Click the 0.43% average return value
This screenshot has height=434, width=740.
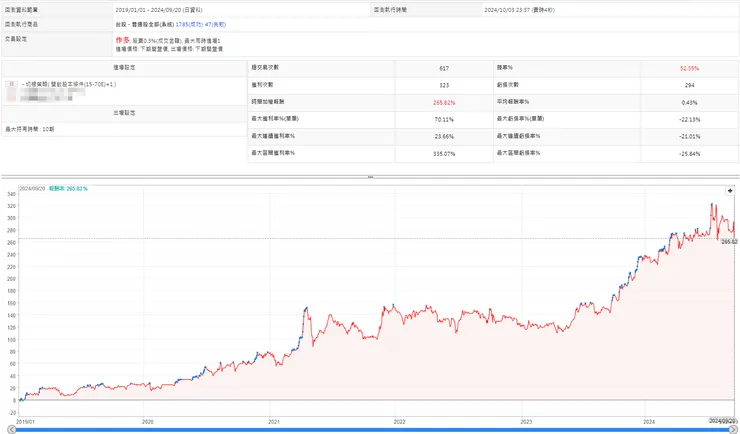click(689, 102)
